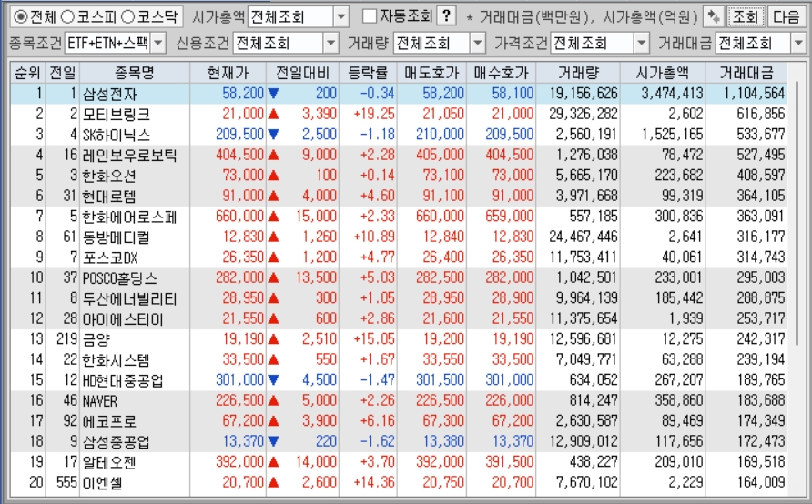
Task: Select the NAVER stock name
Action: click(x=100, y=400)
